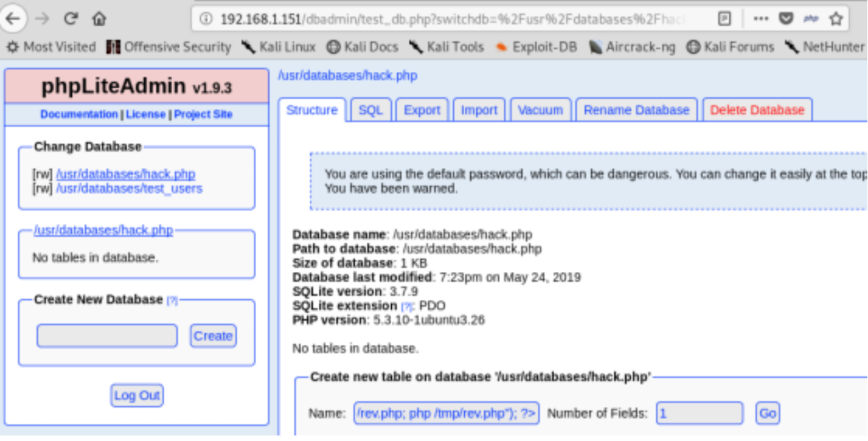Open the License link
This screenshot has width=868, height=441.
pyautogui.click(x=145, y=114)
